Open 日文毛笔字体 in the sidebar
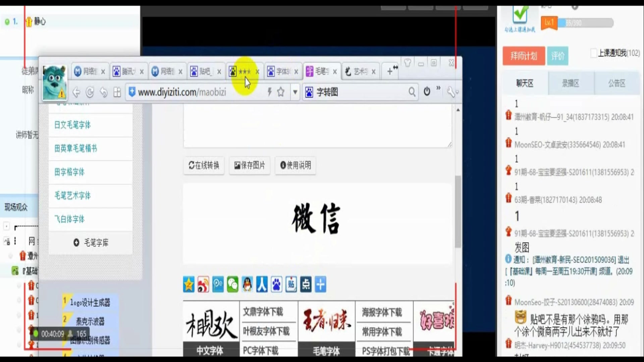Viewport: 644px width, 362px height. (72, 125)
